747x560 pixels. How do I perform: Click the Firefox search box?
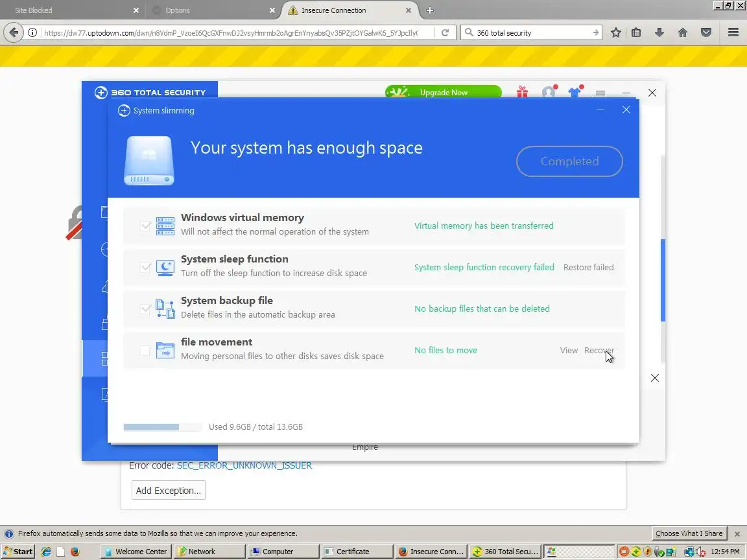(x=532, y=32)
